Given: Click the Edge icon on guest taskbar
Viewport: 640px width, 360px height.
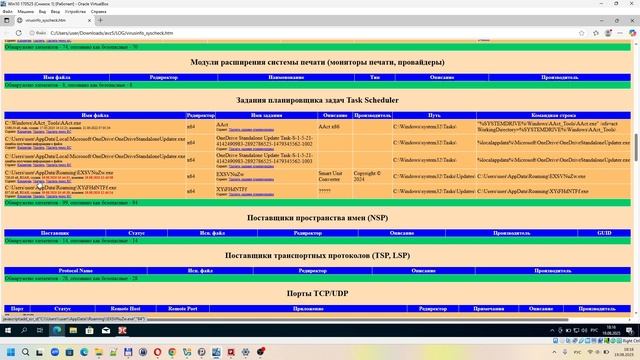Looking at the screenshot, I should coord(57,330).
